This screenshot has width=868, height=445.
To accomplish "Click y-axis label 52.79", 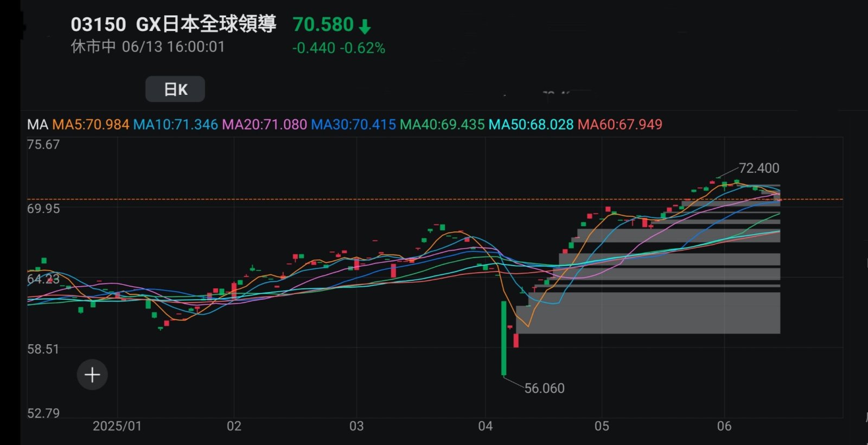I will 43,414.
